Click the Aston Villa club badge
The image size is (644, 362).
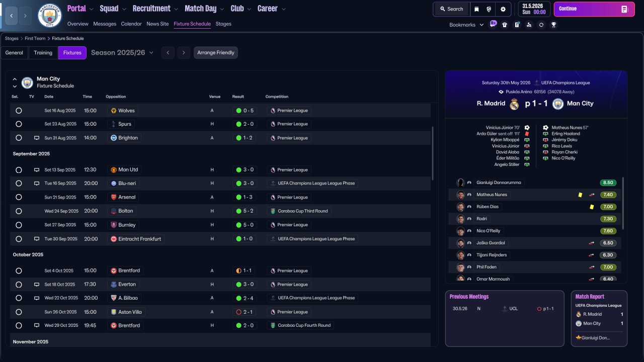114,312
